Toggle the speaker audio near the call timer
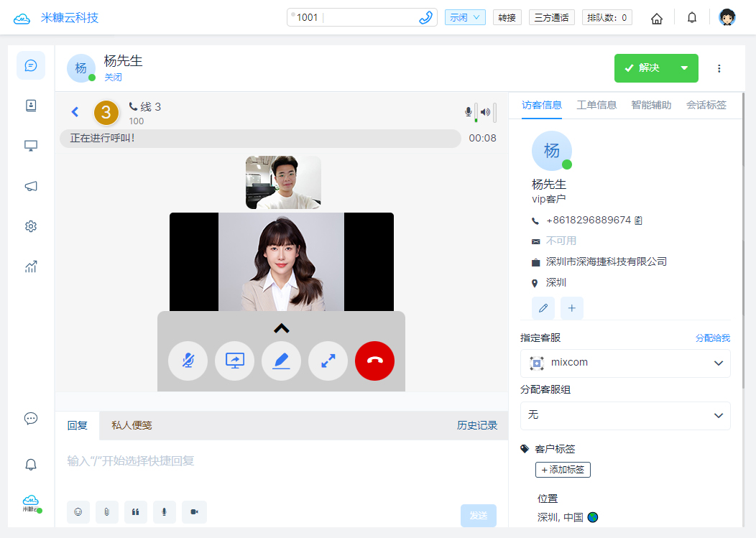This screenshot has height=538, width=756. [x=486, y=113]
